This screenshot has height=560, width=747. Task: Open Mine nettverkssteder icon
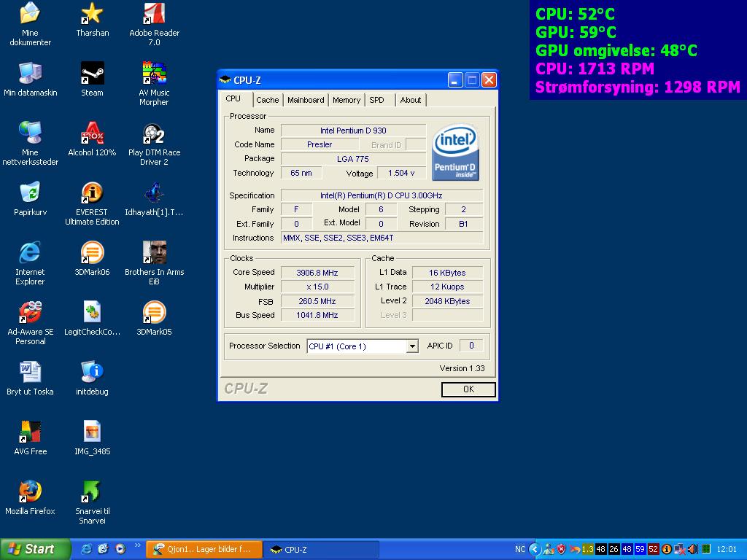(x=30, y=133)
